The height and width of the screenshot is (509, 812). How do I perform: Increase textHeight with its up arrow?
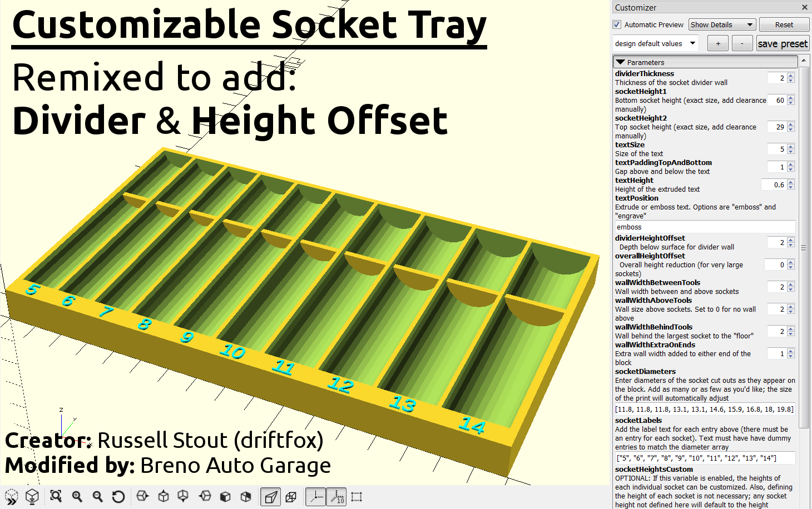pos(791,182)
